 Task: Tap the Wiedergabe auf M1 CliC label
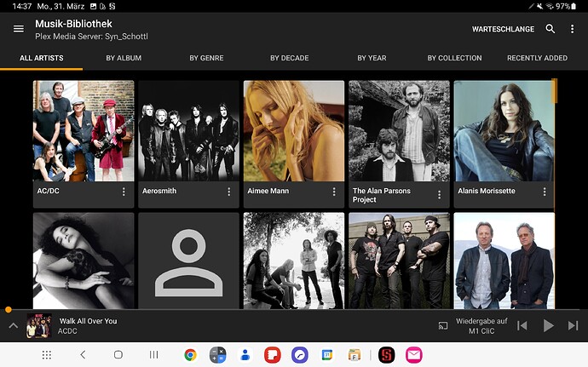point(481,326)
